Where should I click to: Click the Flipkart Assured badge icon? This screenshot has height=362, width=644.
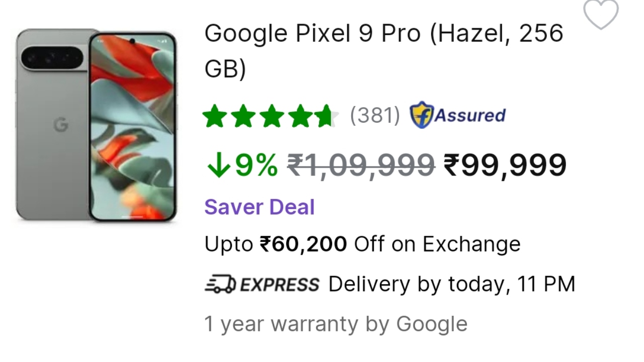(422, 115)
